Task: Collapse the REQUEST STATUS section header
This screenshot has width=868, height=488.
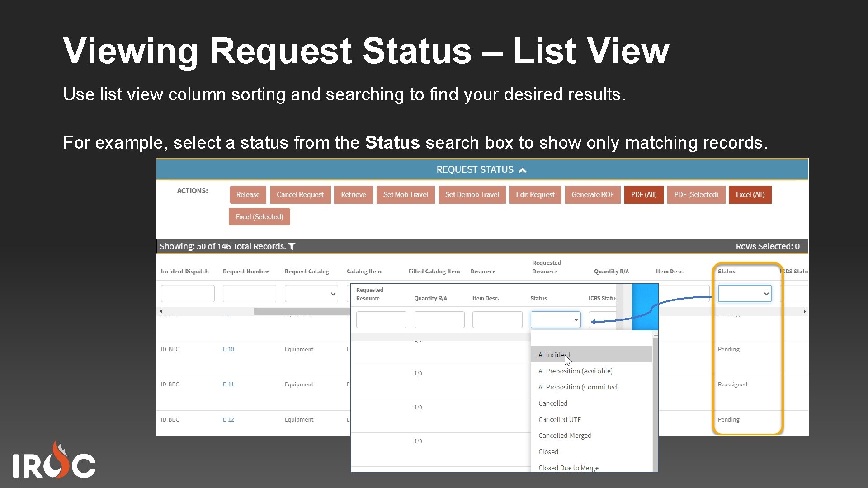Action: tap(522, 169)
